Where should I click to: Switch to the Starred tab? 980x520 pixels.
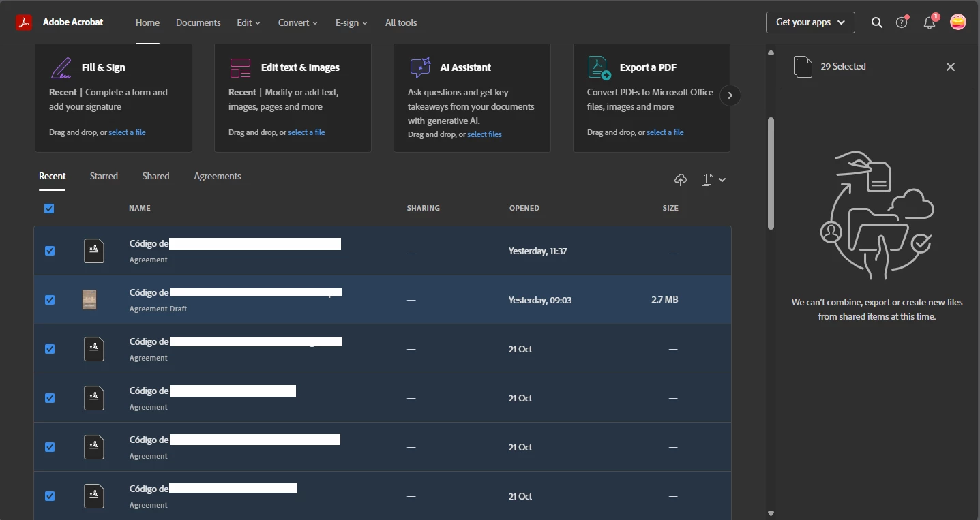[104, 176]
